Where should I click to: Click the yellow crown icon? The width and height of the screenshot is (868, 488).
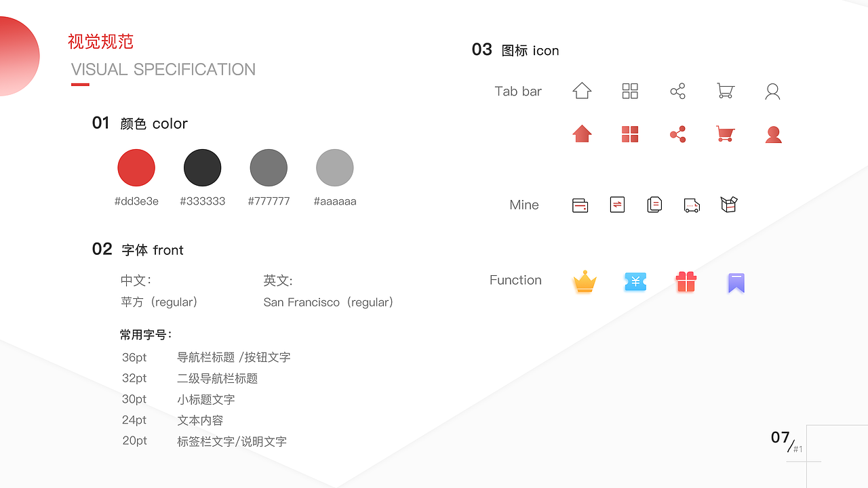585,281
